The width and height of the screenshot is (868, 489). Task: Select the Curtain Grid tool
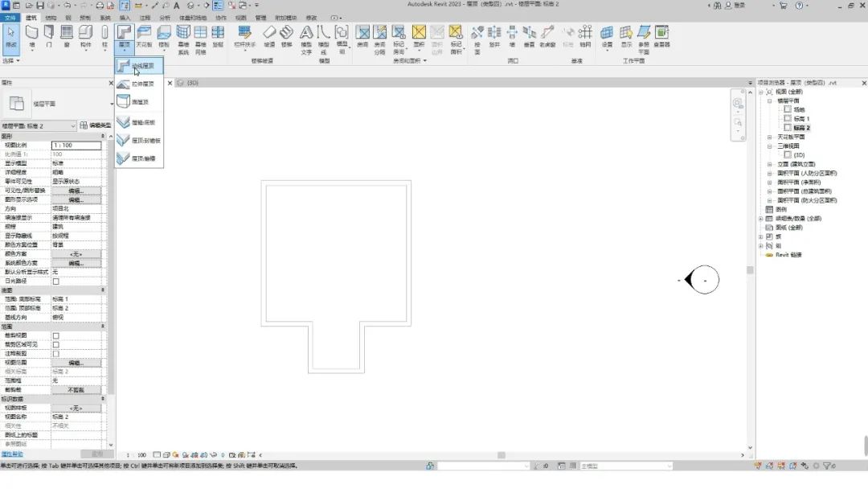200,39
